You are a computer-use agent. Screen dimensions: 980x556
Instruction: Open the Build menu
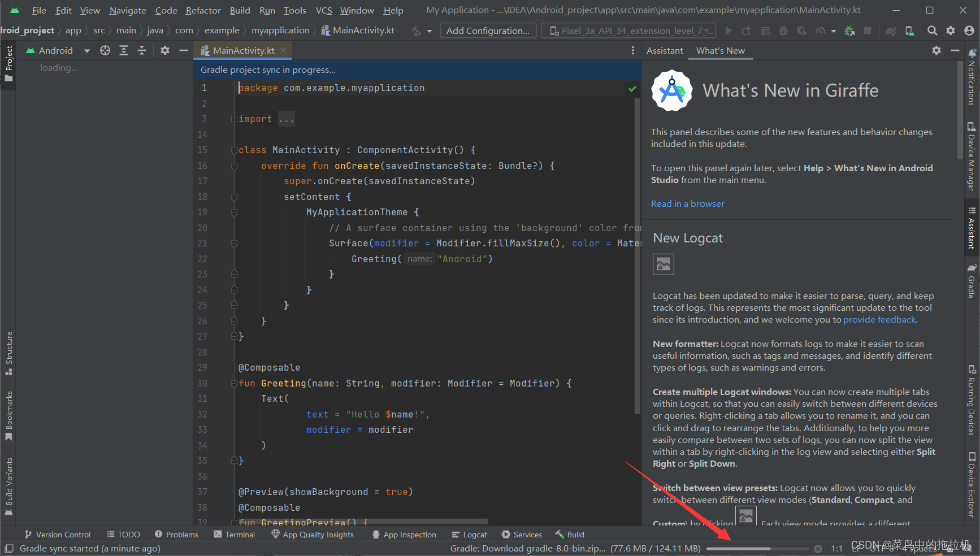tap(240, 10)
